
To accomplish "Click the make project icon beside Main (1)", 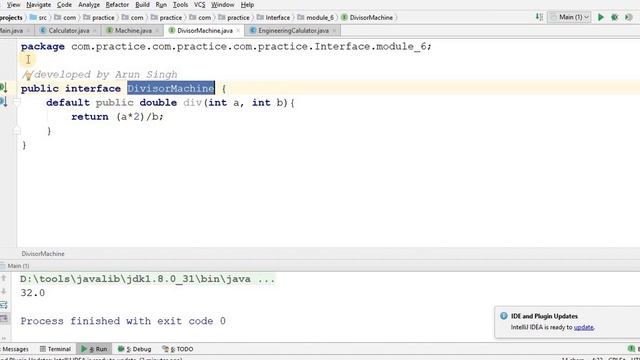I will tap(539, 17).
